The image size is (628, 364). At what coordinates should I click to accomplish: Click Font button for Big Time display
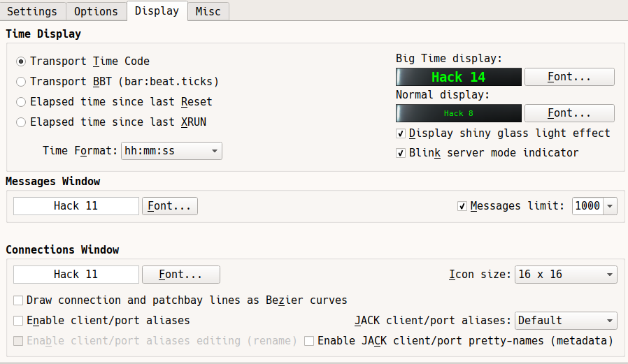[x=569, y=77]
